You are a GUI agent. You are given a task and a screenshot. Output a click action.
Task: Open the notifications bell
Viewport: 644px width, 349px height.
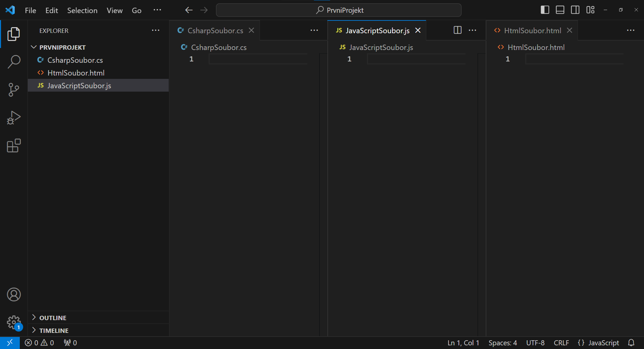pyautogui.click(x=632, y=343)
